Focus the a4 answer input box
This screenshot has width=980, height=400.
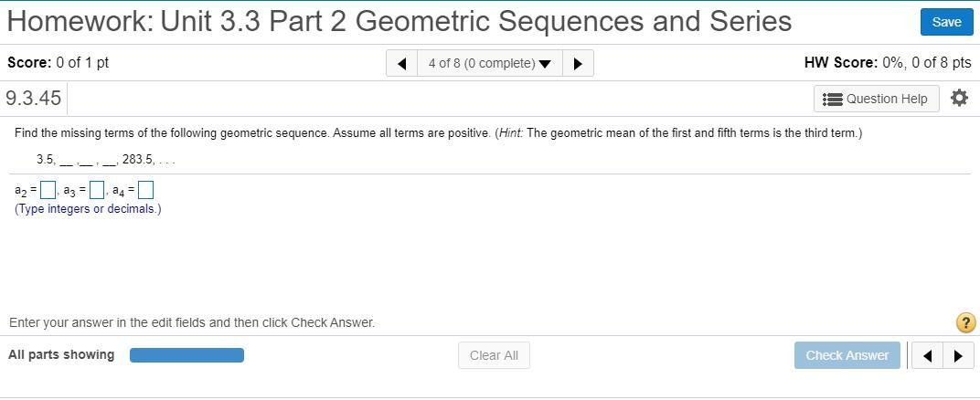coord(145,191)
